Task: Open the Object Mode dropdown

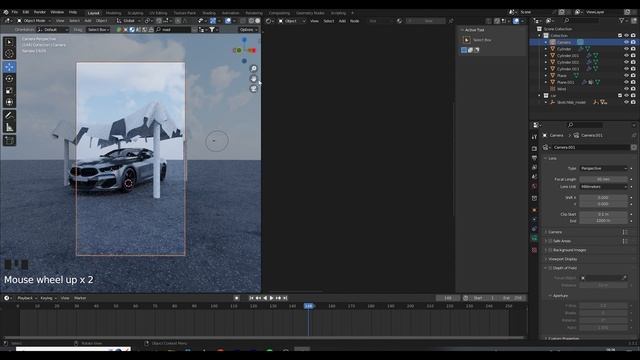Action: (x=34, y=20)
